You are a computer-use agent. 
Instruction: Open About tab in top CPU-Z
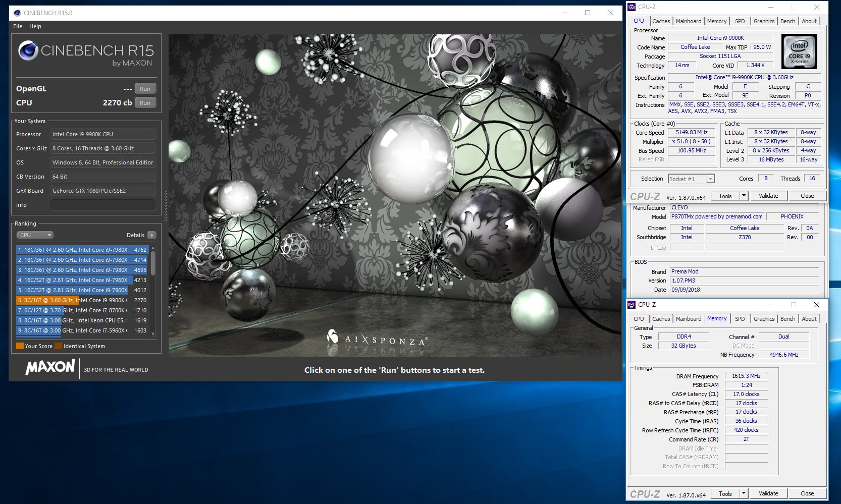[x=809, y=21]
